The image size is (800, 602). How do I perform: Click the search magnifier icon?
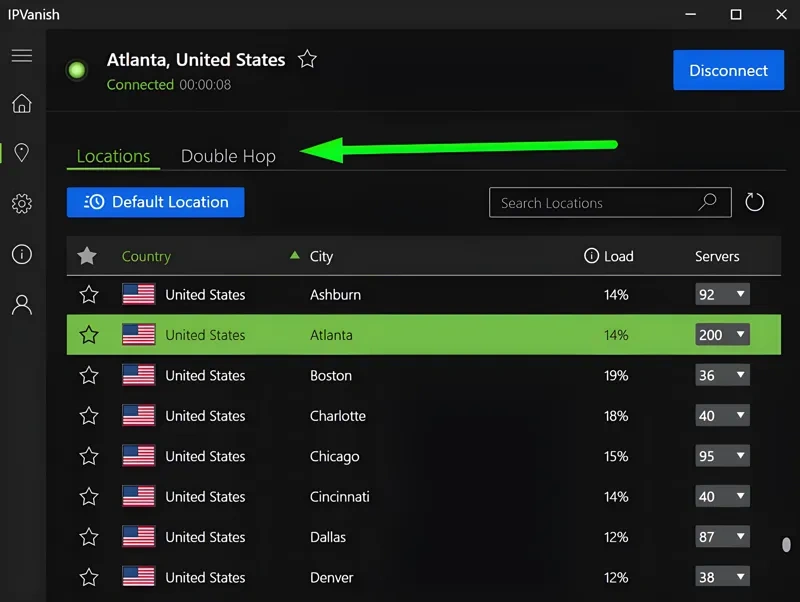708,202
